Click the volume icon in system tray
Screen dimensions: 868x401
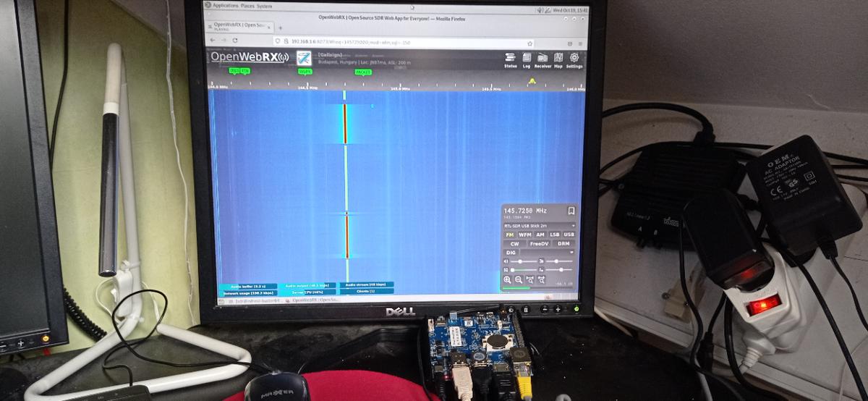541,10
